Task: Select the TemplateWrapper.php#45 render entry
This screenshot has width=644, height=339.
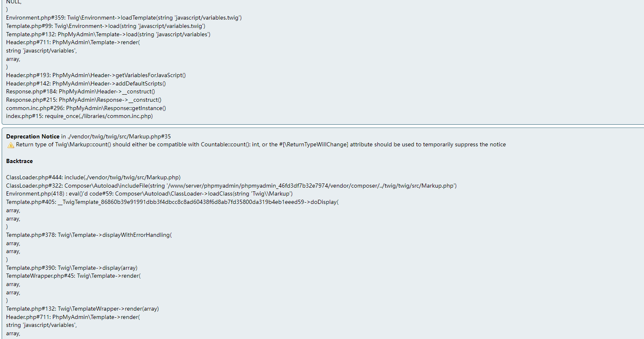Action: click(73, 276)
